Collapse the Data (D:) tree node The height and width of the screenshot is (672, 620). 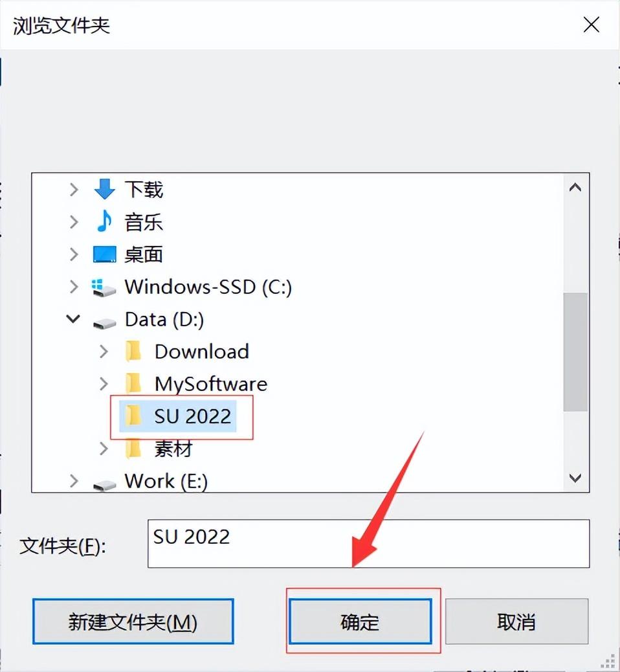tap(73, 319)
